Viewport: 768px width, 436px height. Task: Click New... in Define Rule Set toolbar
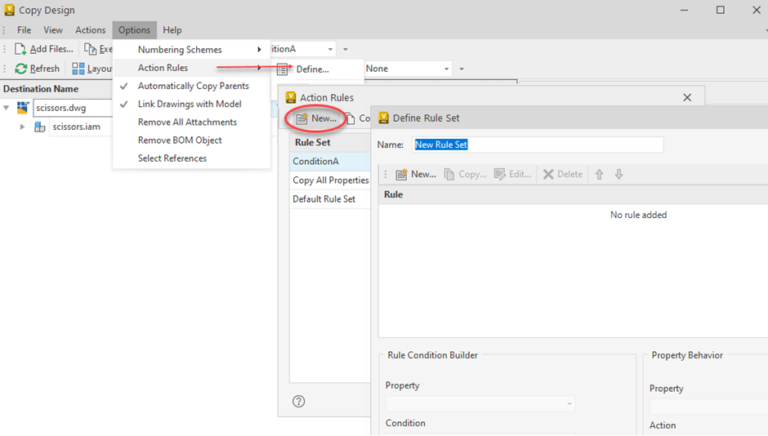415,174
